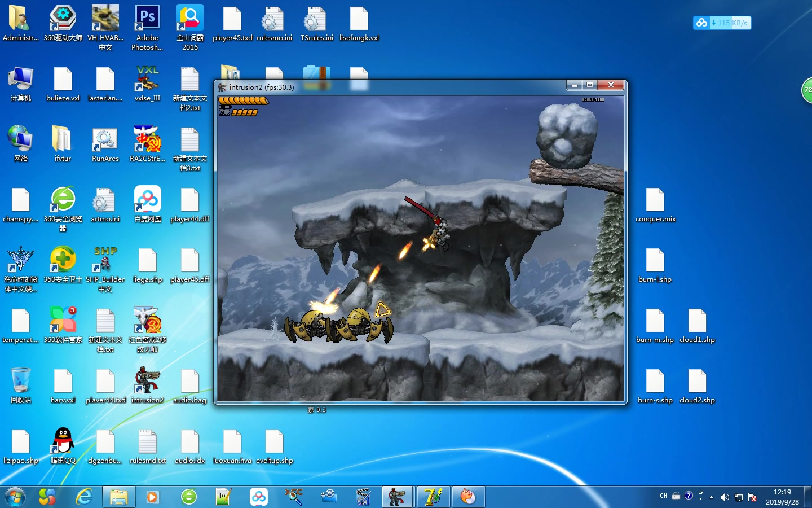The height and width of the screenshot is (508, 812).
Task: Select the rulesmd.txt file
Action: pyautogui.click(x=147, y=446)
